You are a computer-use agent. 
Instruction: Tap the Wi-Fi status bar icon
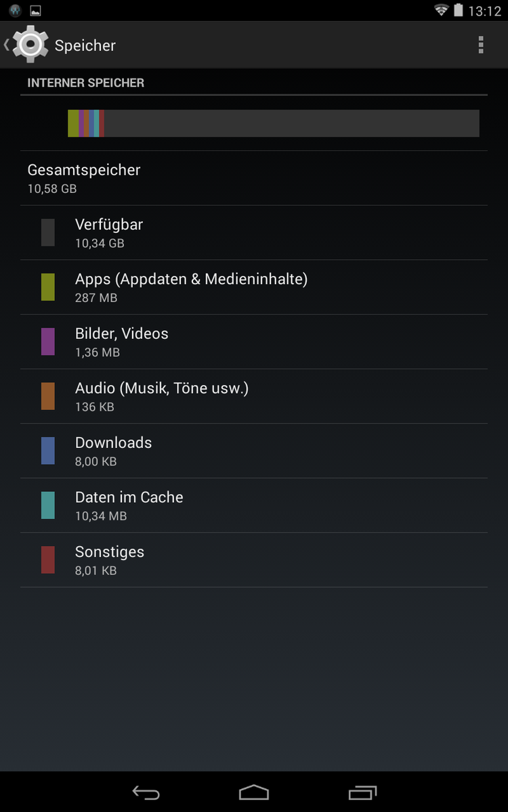pos(442,10)
